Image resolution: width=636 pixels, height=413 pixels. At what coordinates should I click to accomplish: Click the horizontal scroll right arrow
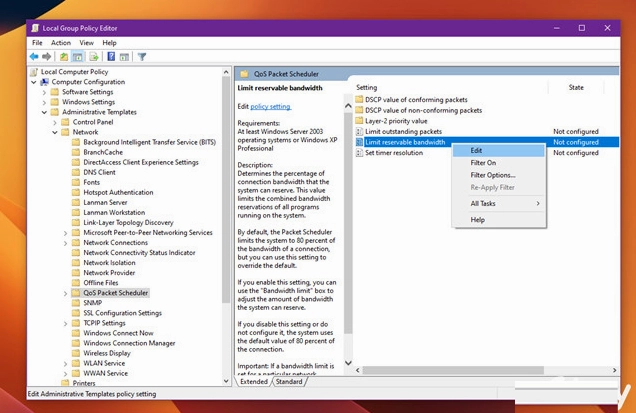pyautogui.click(x=615, y=370)
